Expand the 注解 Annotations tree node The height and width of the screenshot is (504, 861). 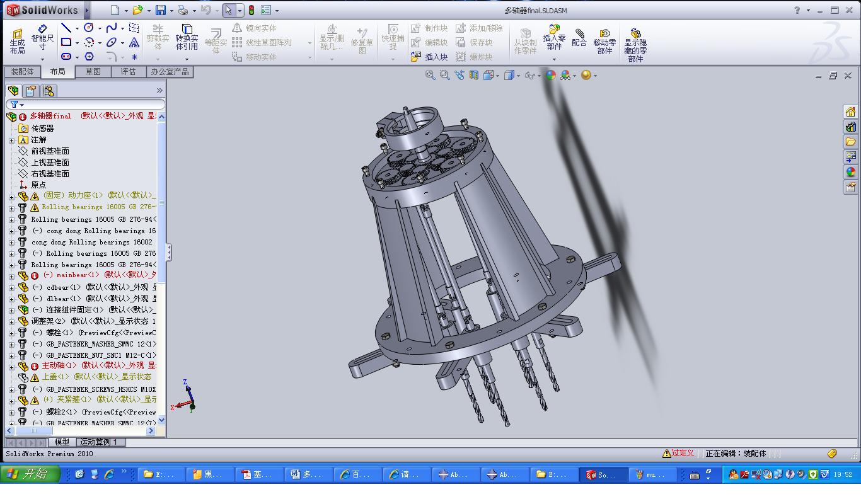[11, 140]
